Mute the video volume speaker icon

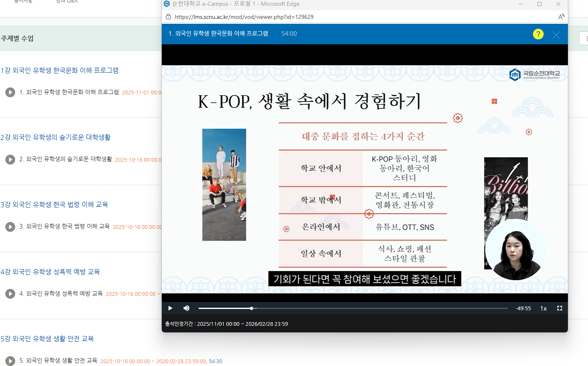(186, 308)
